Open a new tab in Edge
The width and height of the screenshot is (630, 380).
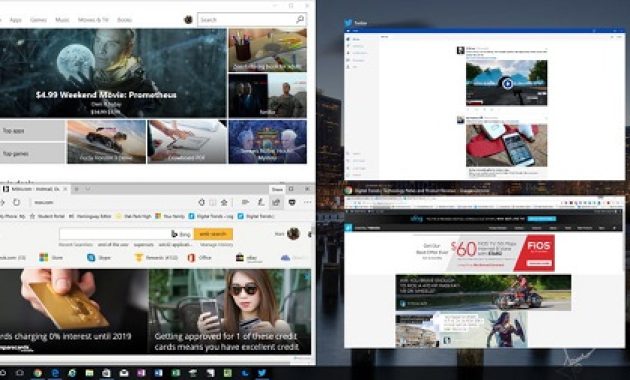(x=76, y=189)
